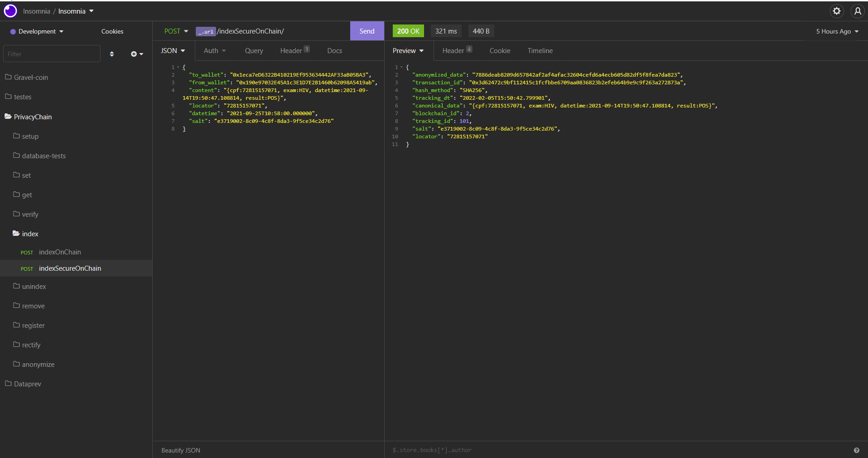This screenshot has height=458, width=868.
Task: Open the Dataprev folder
Action: (27, 384)
